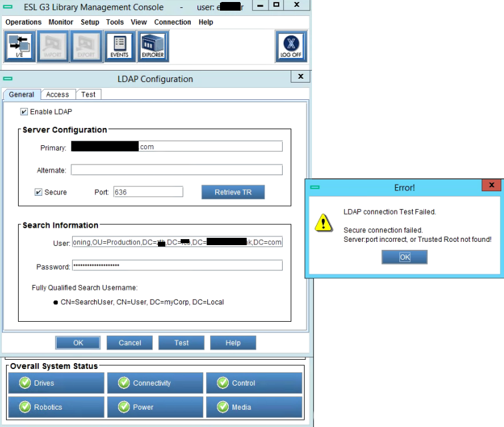This screenshot has width=504, height=427.
Task: View the Power status button
Action: click(155, 407)
